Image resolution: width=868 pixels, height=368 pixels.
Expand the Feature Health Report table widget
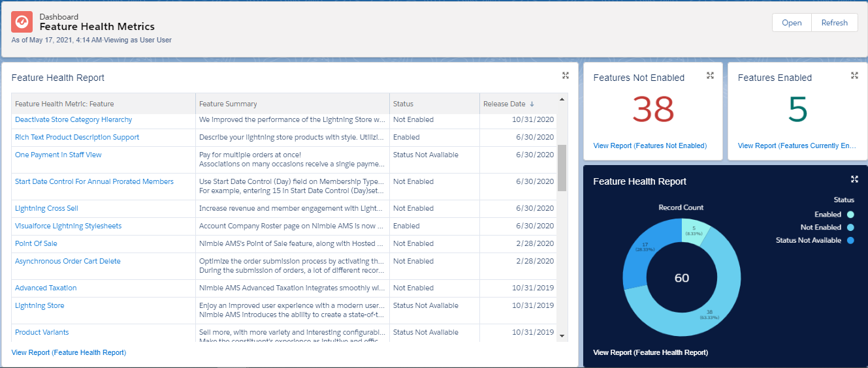point(566,76)
